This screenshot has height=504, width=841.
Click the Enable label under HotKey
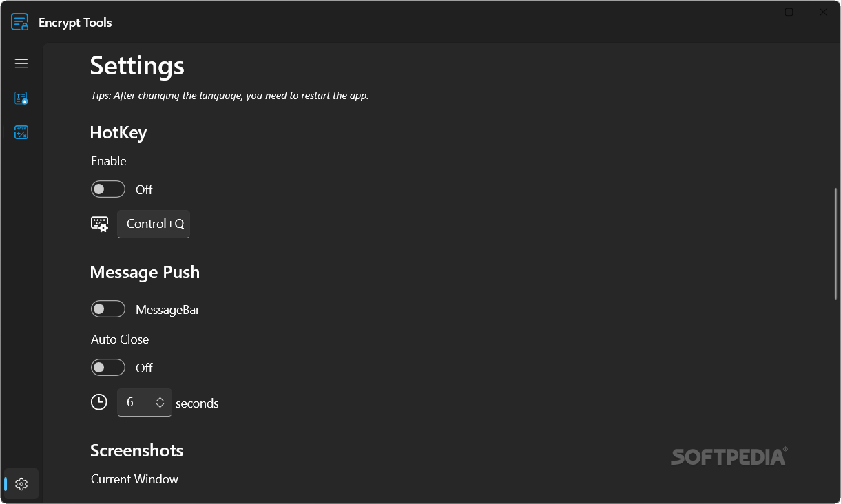click(x=109, y=161)
